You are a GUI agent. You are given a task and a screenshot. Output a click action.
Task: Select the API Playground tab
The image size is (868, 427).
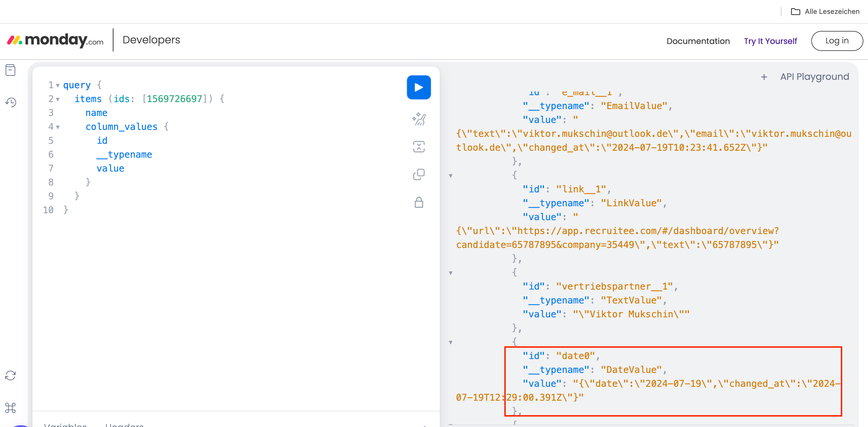[814, 77]
